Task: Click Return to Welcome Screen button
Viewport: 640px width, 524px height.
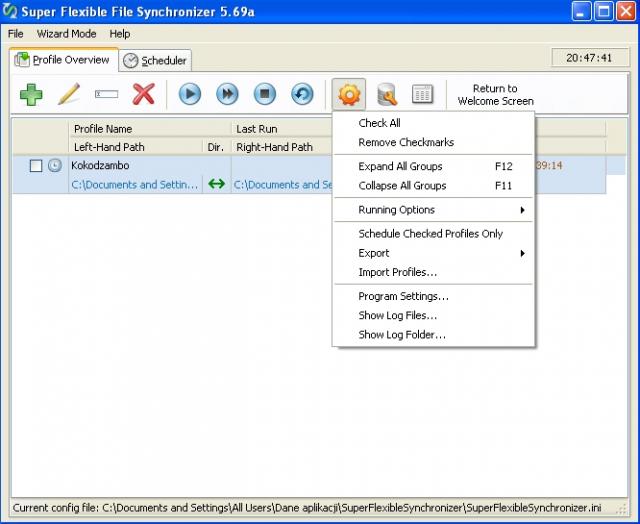Action: pos(495,95)
